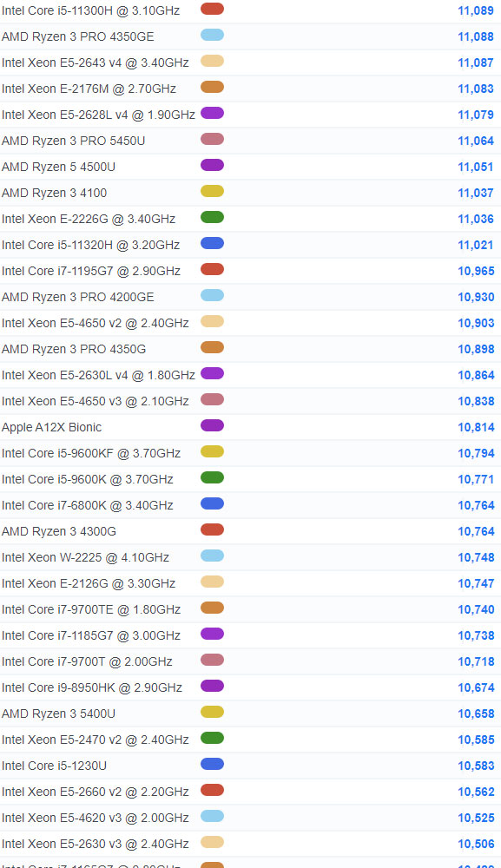Open the AMD Ryzen 3 PRO 4350G entry
Image resolution: width=501 pixels, height=868 pixels.
(x=74, y=349)
